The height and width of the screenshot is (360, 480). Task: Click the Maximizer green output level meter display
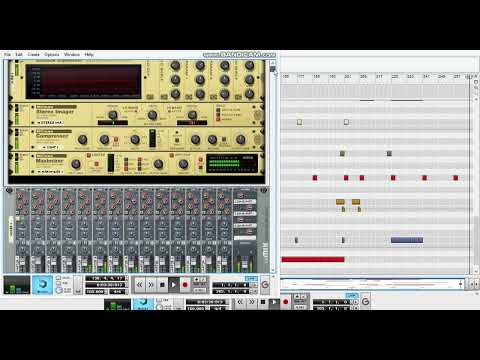tap(232, 163)
